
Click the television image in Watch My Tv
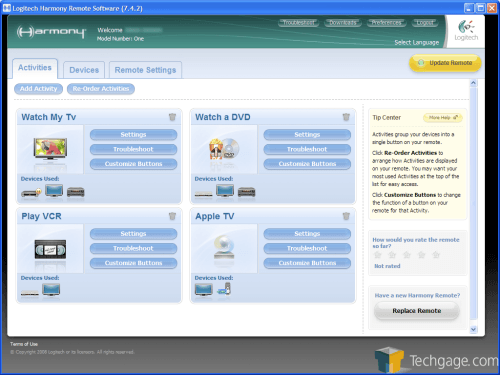(50, 149)
